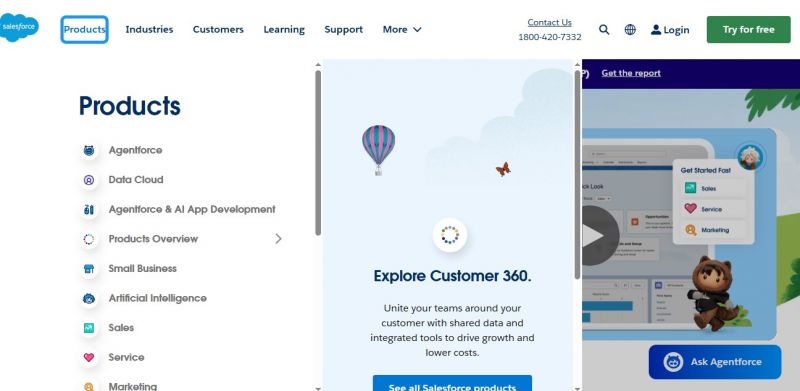This screenshot has width=800, height=391.
Task: Click the Marketing icon in Get Started Fast
Action: click(x=690, y=230)
